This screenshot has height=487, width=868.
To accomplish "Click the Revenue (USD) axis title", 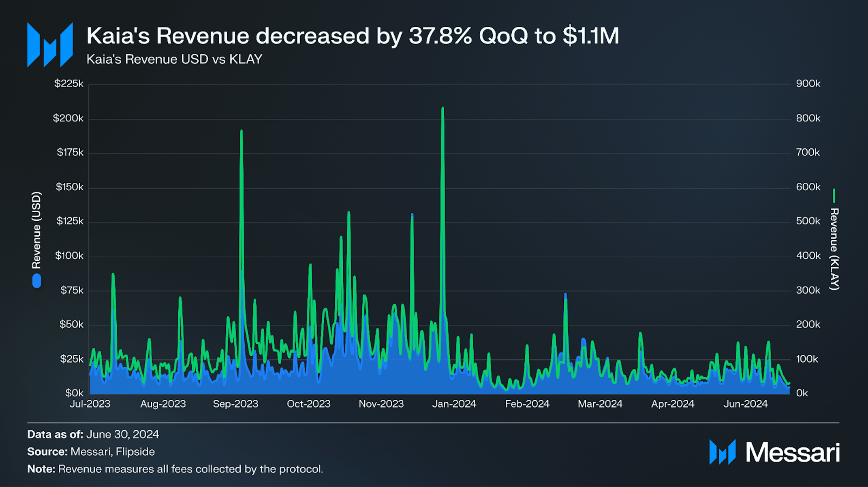I will pyautogui.click(x=36, y=230).
